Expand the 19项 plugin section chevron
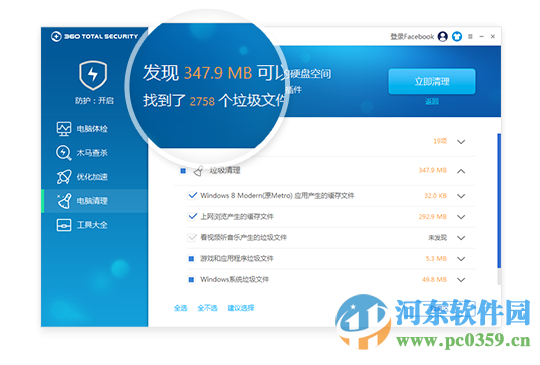Screen dimensions: 540x365 tap(461, 142)
